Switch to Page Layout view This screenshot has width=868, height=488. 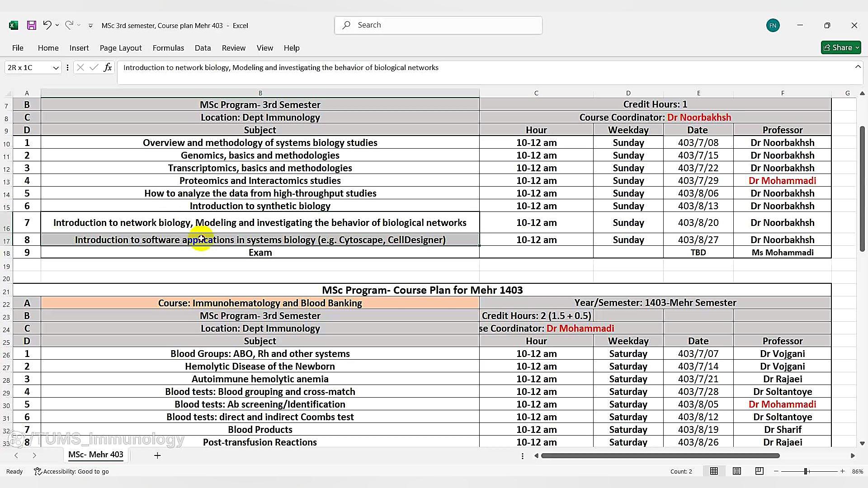pos(737,471)
